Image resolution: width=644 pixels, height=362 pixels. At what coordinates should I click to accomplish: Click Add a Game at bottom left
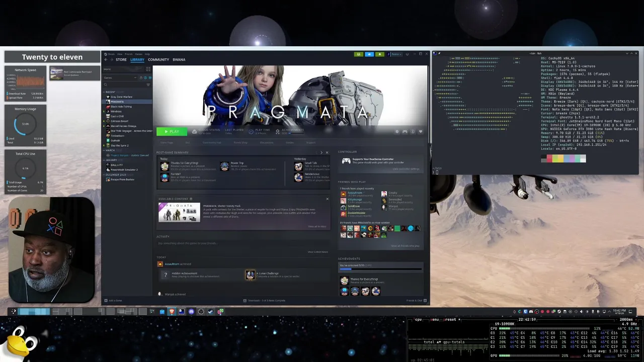[113, 301]
